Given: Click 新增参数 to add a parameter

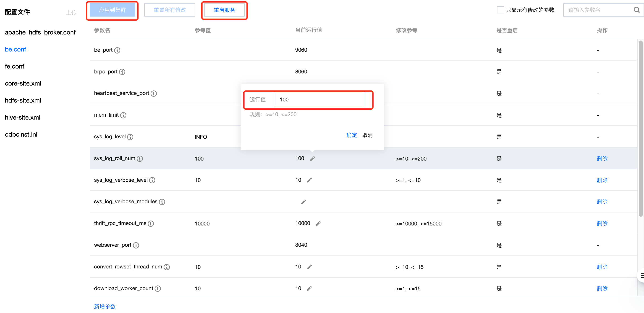Looking at the screenshot, I should pos(105,307).
